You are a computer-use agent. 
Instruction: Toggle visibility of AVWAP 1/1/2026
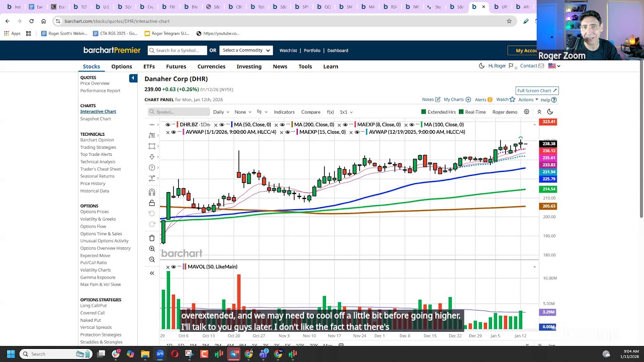[x=174, y=132]
